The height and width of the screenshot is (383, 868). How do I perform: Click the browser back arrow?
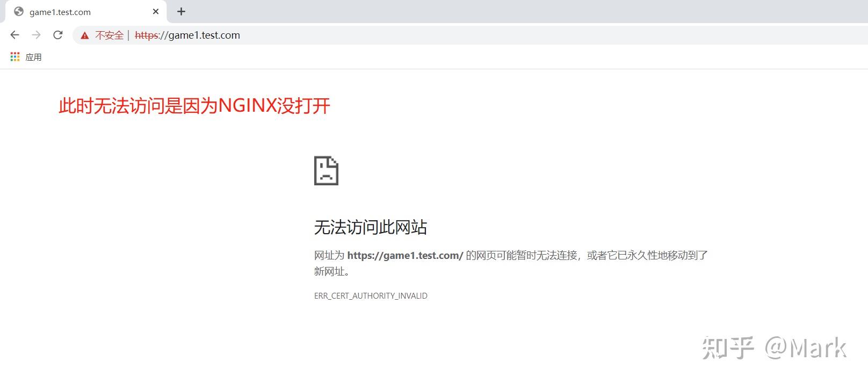15,35
